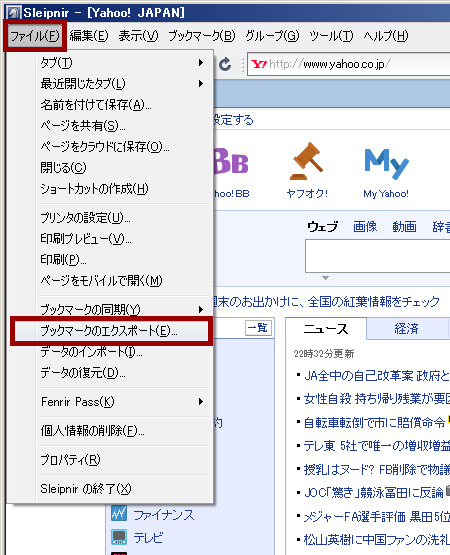The image size is (450, 555).
Task: Open the ヤフオク! text link
Action: tap(307, 194)
